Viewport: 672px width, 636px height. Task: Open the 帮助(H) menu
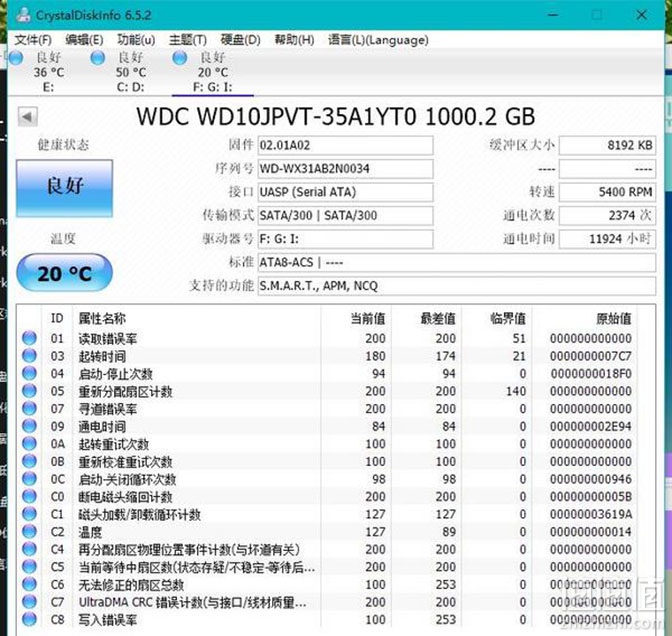pos(294,40)
